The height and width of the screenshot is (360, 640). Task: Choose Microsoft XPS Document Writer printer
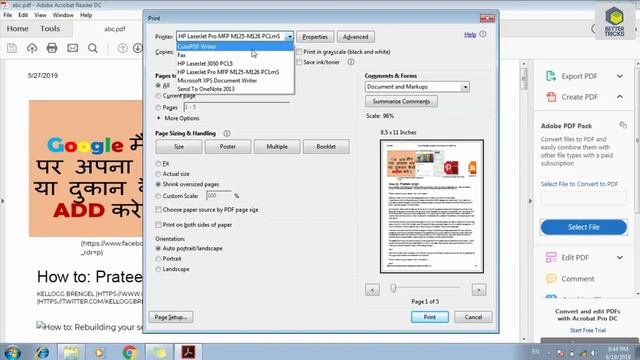[x=235, y=80]
